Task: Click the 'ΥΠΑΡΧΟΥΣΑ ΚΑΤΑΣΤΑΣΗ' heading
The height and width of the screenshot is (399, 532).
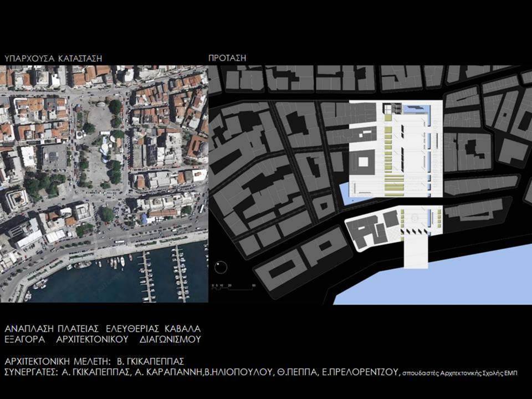Action: click(x=54, y=58)
